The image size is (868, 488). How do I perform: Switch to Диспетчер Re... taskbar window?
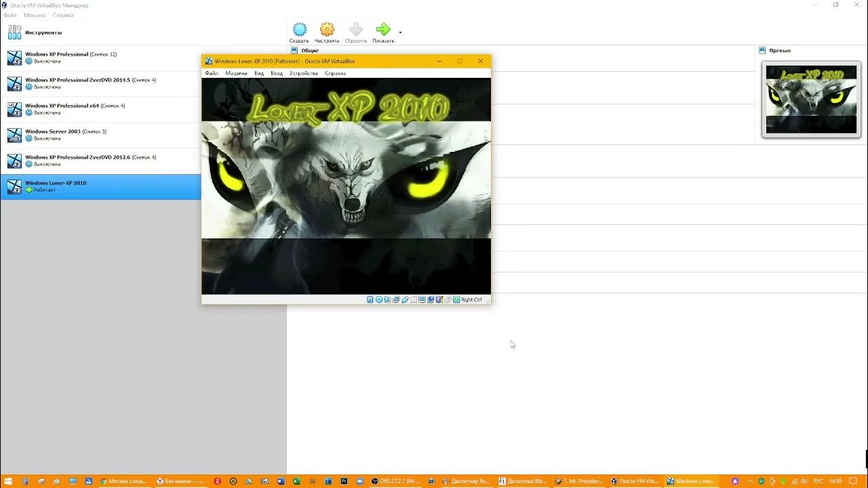point(467,481)
